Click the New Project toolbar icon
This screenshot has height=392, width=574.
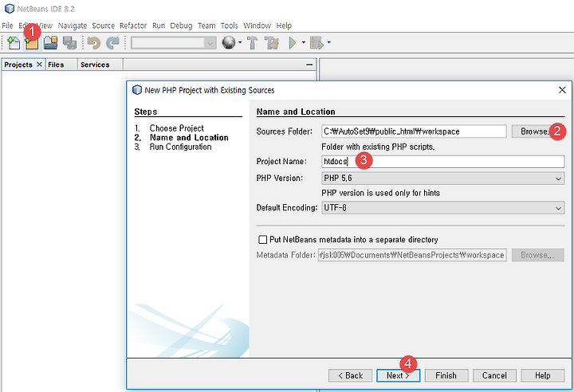point(32,43)
